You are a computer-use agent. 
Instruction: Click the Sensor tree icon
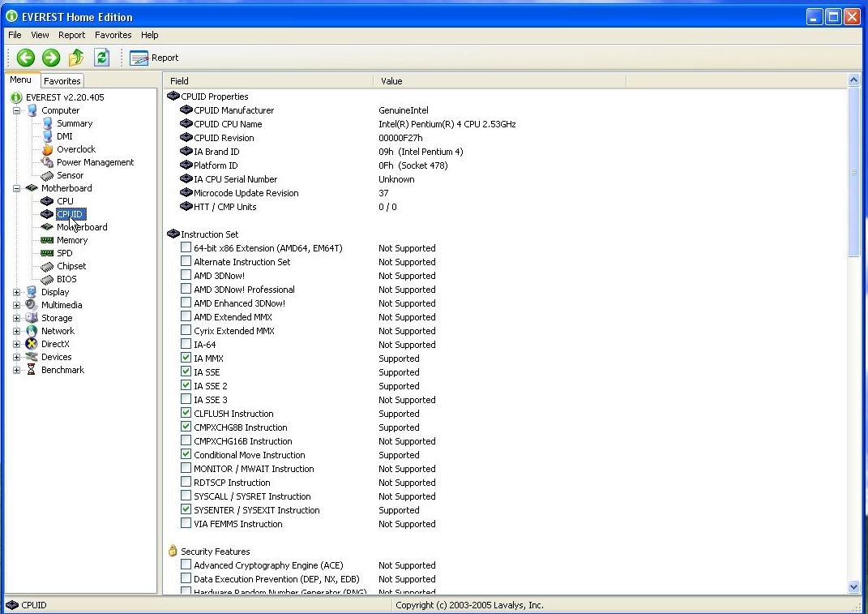click(48, 175)
